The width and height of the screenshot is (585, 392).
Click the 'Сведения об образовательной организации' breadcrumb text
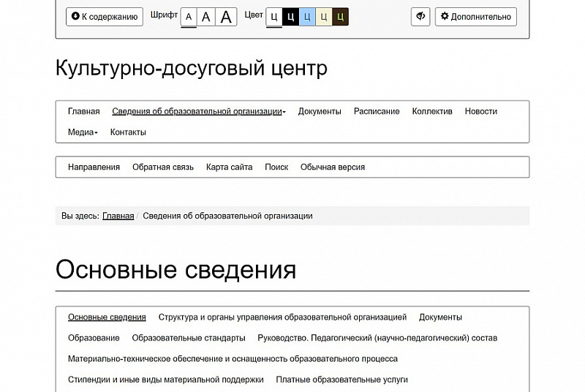click(227, 216)
